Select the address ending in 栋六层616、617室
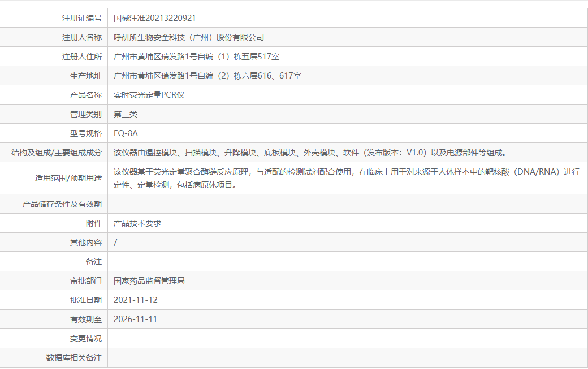 point(207,76)
